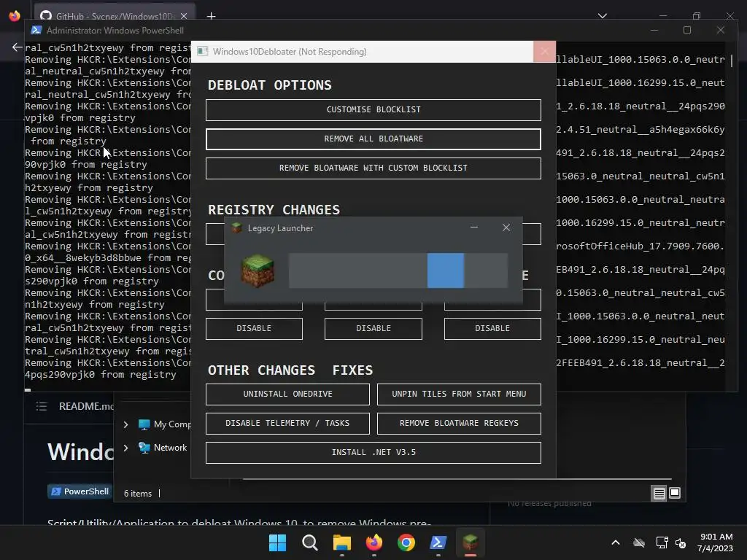Click the PowerShell title bar icon

pyautogui.click(x=36, y=30)
